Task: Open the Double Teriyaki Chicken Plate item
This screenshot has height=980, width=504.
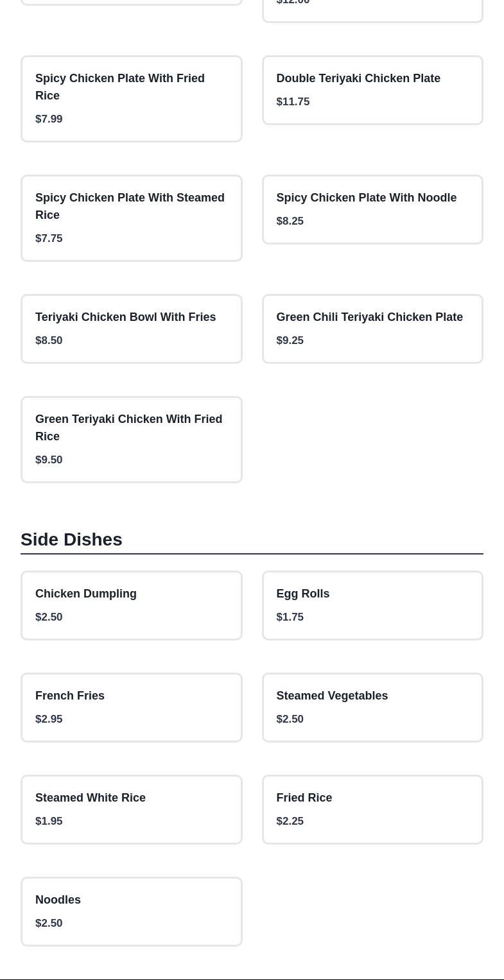Action: click(x=372, y=90)
